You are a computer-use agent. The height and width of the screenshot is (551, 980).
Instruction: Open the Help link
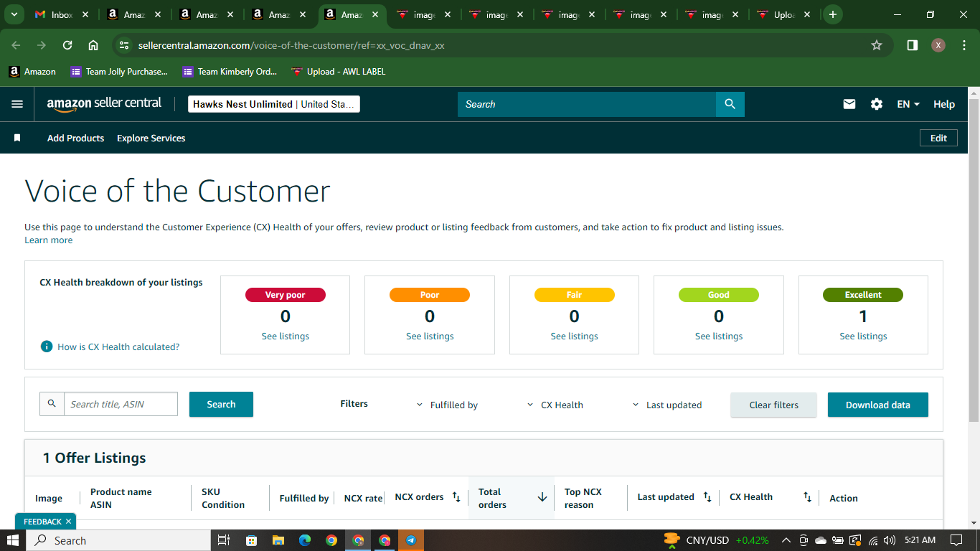944,104
